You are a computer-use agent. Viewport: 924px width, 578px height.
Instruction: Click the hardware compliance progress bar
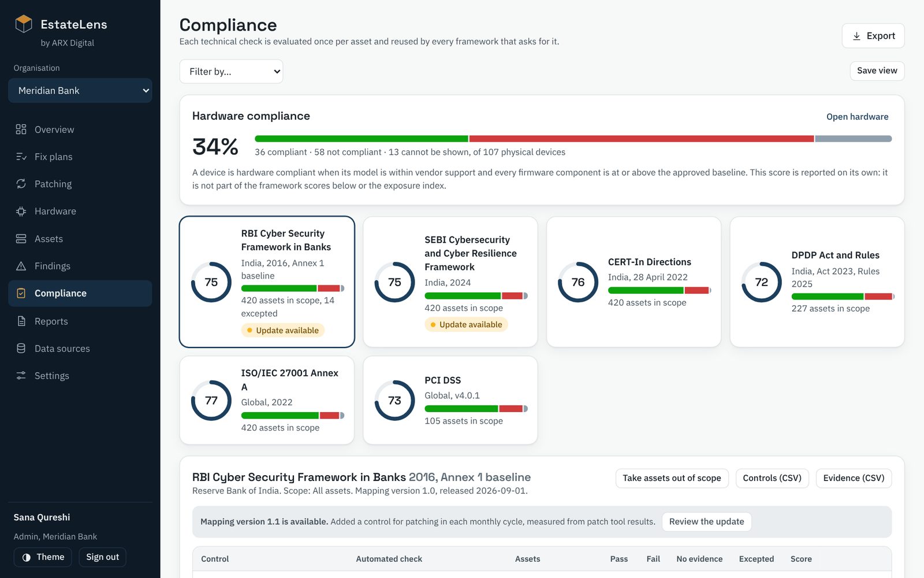tap(573, 139)
